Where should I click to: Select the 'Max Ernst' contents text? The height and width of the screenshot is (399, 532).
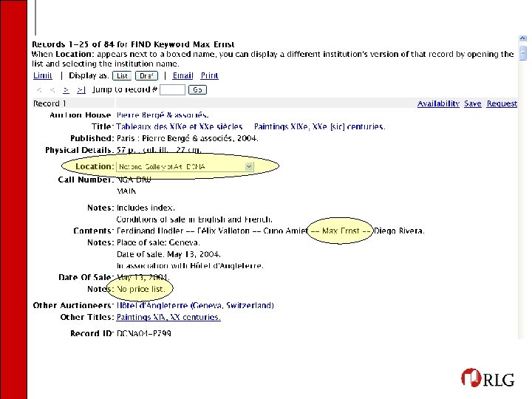341,231
